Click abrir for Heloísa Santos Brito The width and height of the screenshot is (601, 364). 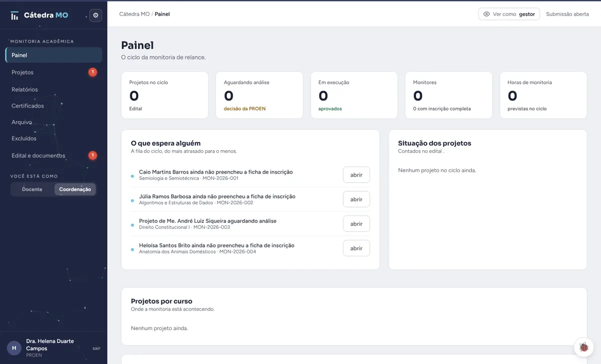click(x=356, y=248)
